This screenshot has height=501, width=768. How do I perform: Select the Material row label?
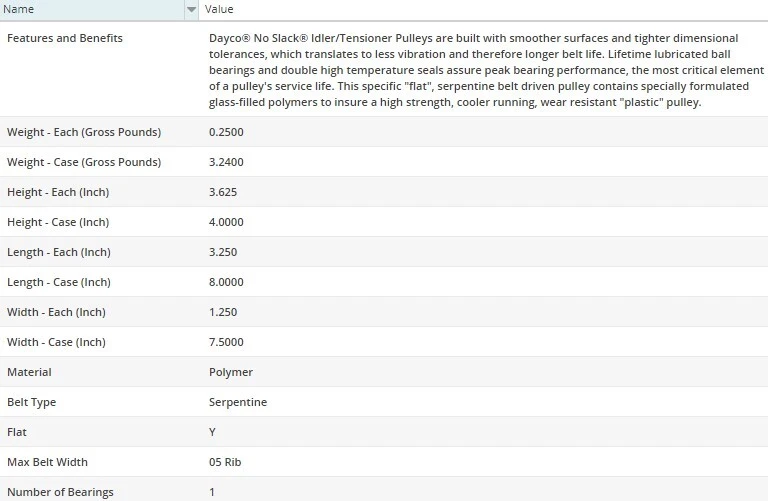pyautogui.click(x=29, y=372)
